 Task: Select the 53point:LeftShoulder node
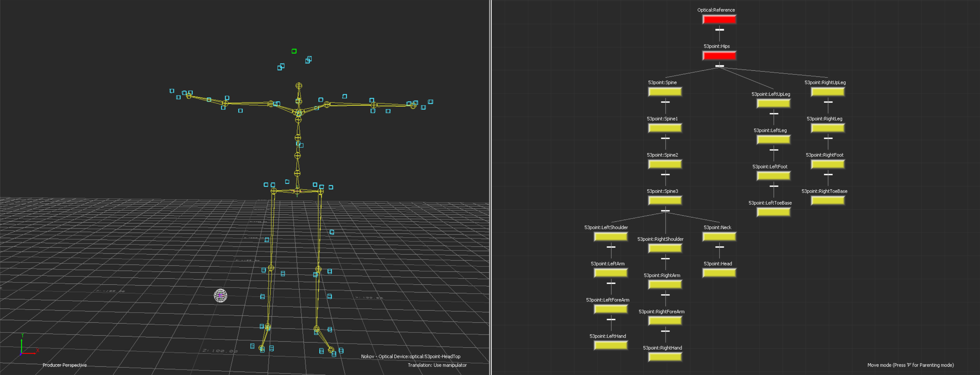click(x=611, y=237)
